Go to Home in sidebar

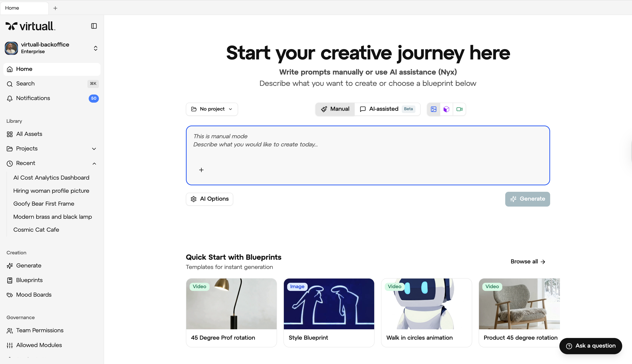pyautogui.click(x=52, y=69)
